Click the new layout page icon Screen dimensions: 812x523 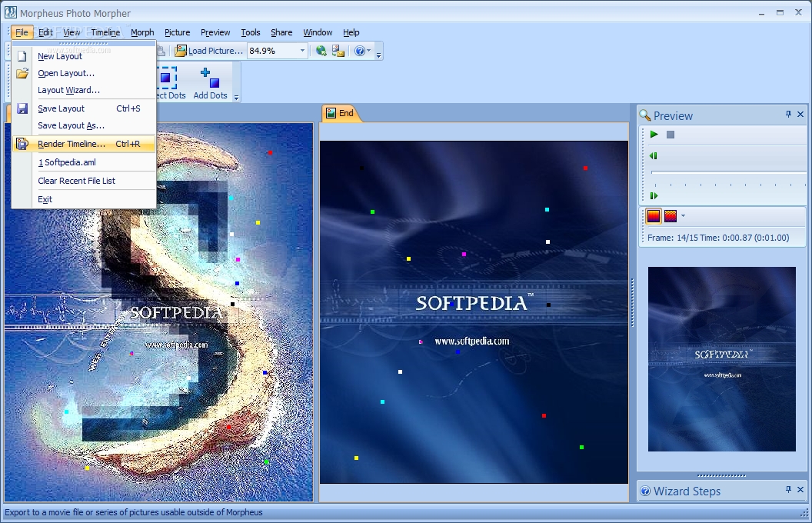(x=22, y=56)
